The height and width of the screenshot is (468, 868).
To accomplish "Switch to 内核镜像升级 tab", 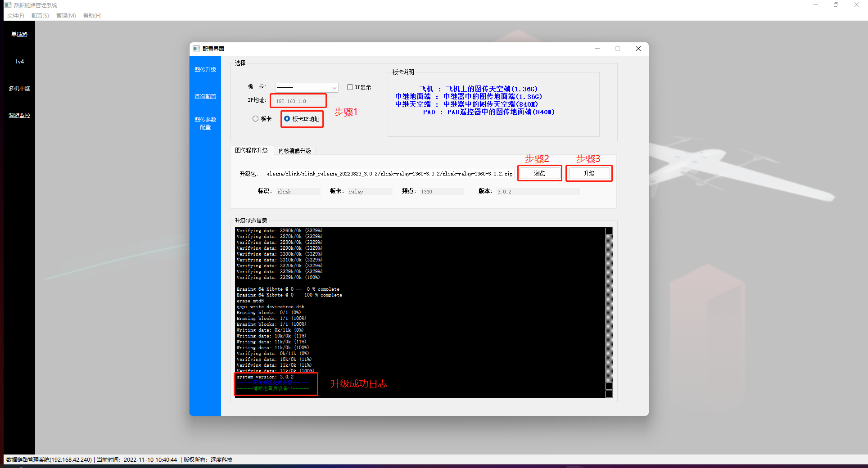I will click(294, 151).
